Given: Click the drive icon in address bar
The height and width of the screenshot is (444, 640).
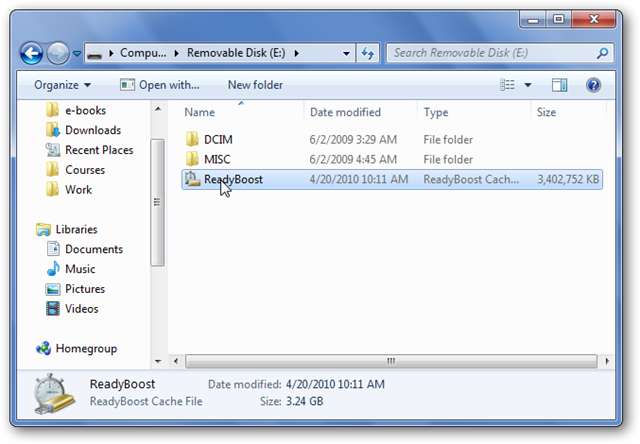Looking at the screenshot, I should tap(94, 53).
